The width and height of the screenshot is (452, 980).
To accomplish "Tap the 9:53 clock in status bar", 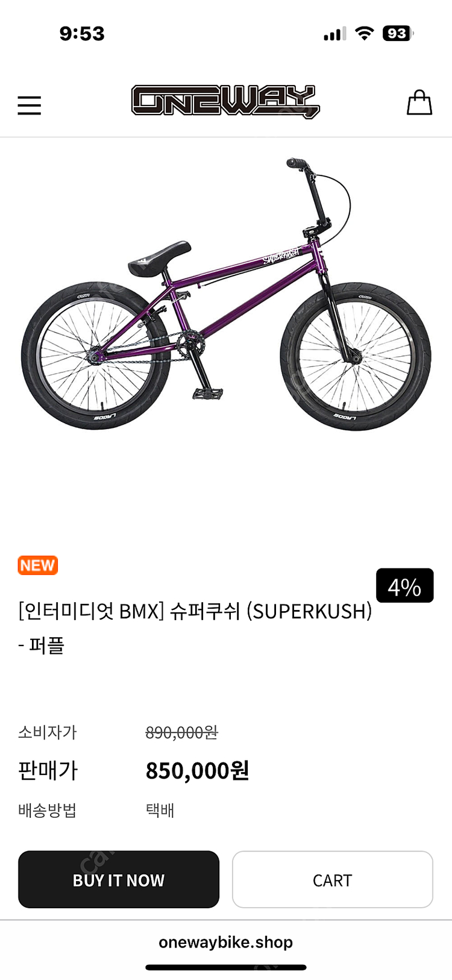I will tap(82, 34).
